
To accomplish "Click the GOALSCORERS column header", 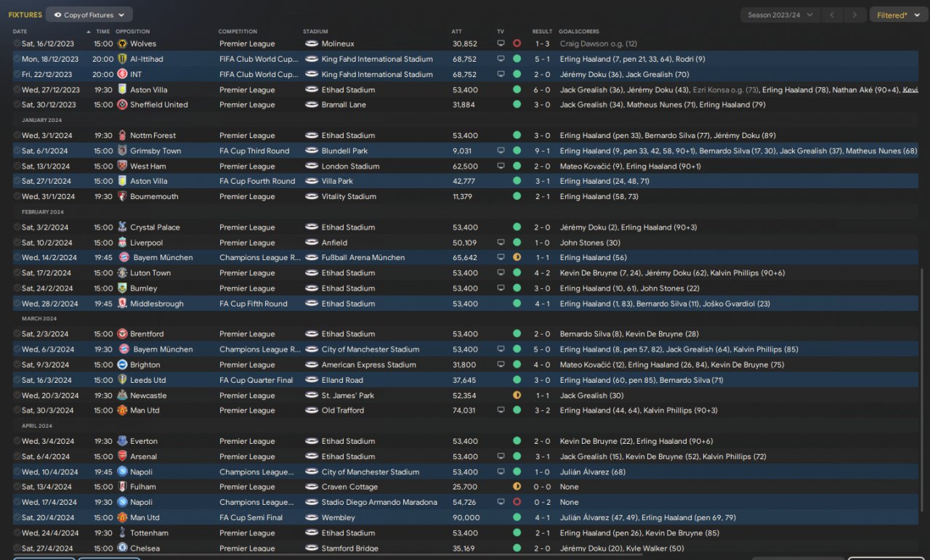I will click(x=579, y=31).
